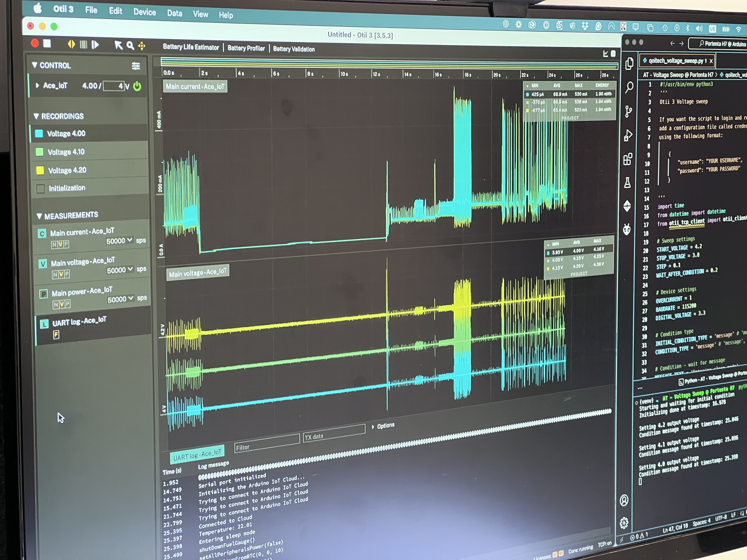Open Battery Life Estimator
The width and height of the screenshot is (747, 560).
(x=191, y=47)
